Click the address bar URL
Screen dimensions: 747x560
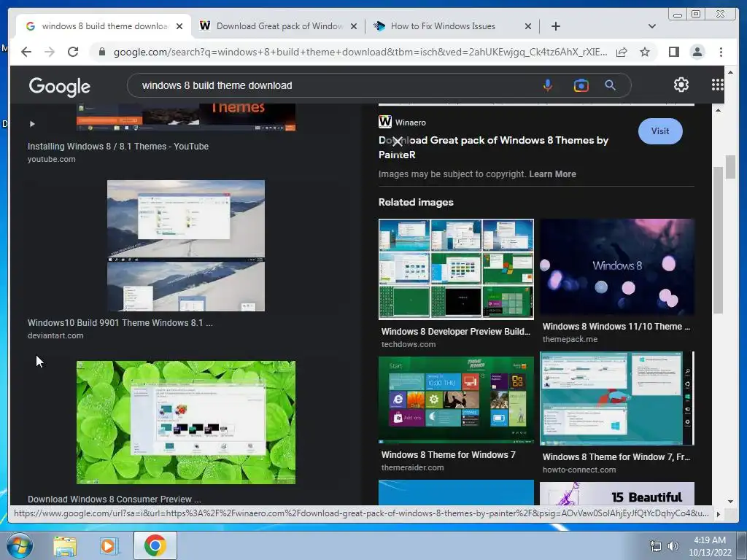tap(360, 52)
